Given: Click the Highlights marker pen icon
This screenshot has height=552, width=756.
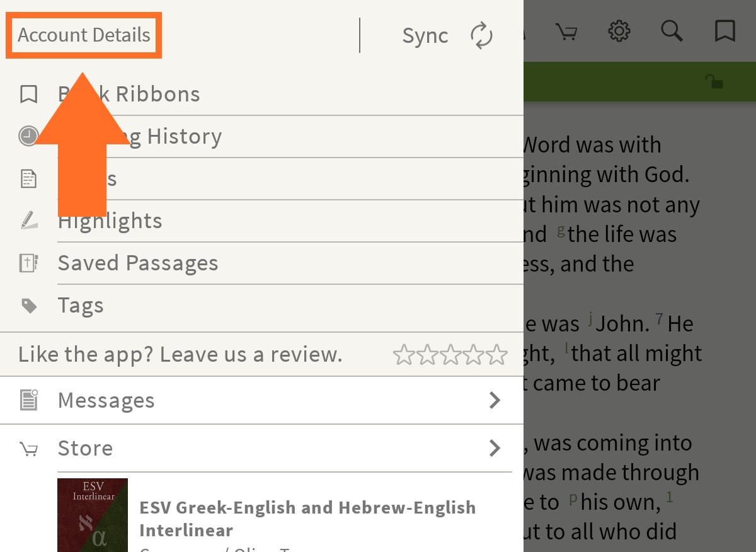Looking at the screenshot, I should pyautogui.click(x=28, y=221).
